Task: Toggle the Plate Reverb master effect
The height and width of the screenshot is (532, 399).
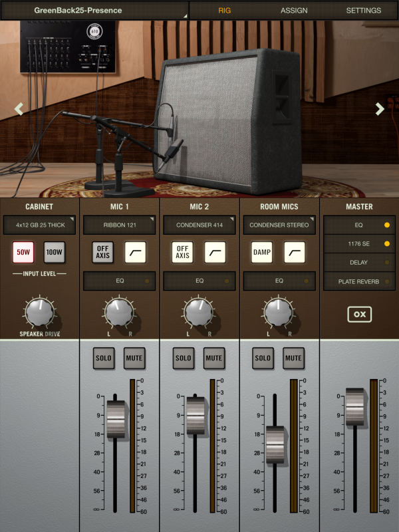Action: [x=359, y=281]
